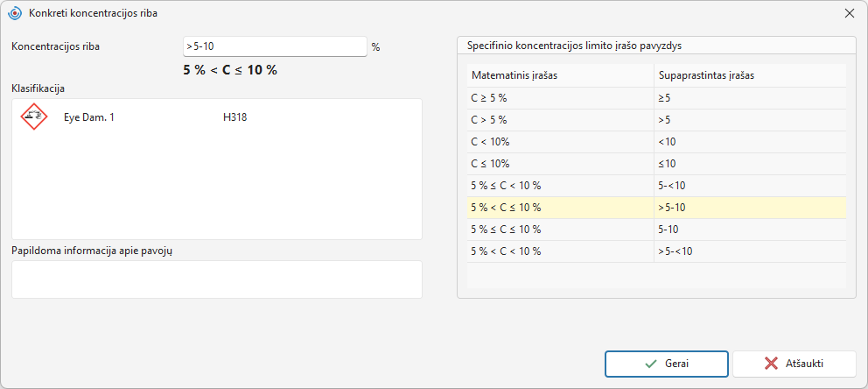Select the row C ≥ 5 %
The height and width of the screenshot is (389, 868).
tap(656, 97)
